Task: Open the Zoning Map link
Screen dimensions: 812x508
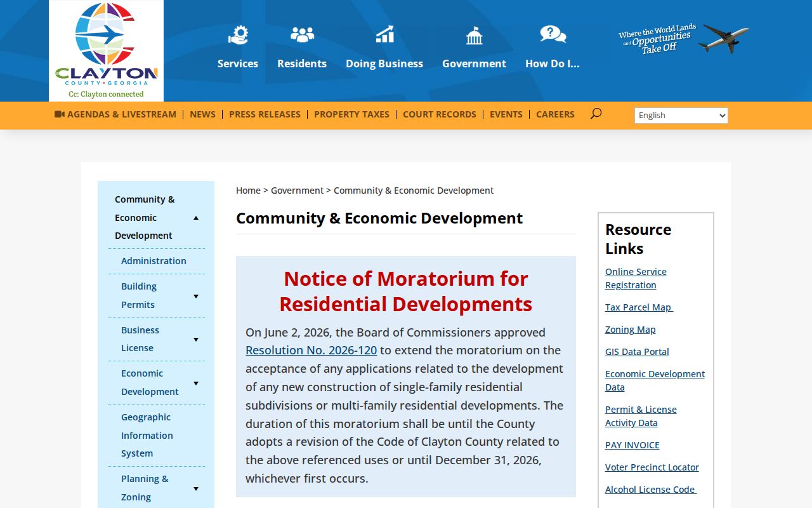Action: tap(631, 330)
